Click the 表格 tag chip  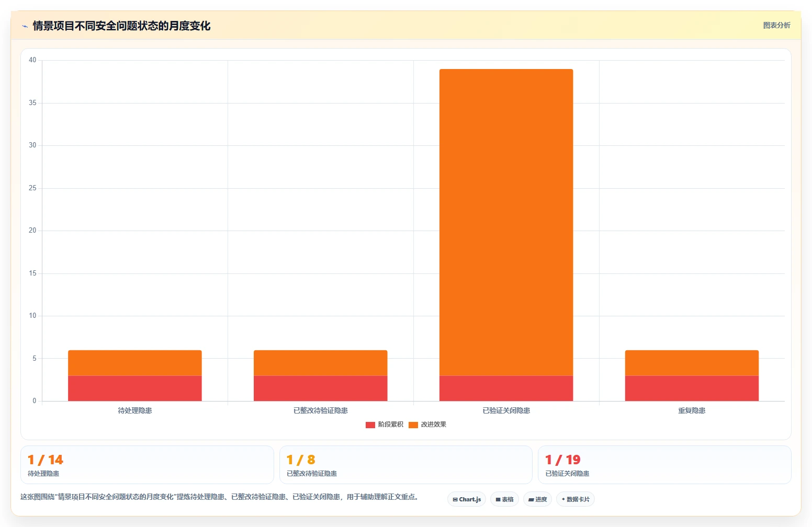[x=504, y=499]
